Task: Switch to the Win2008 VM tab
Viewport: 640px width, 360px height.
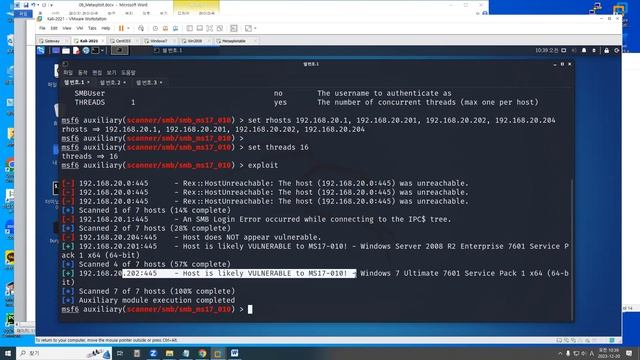Action: tap(195, 41)
